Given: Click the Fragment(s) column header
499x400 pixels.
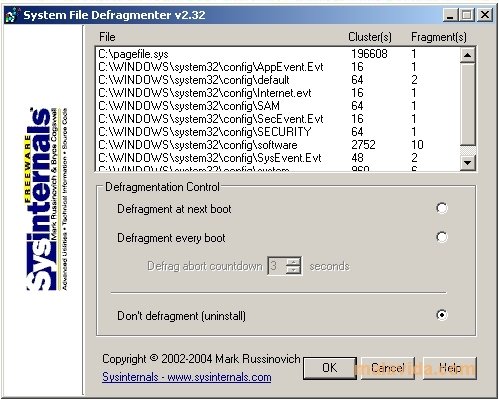Looking at the screenshot, I should point(439,37).
